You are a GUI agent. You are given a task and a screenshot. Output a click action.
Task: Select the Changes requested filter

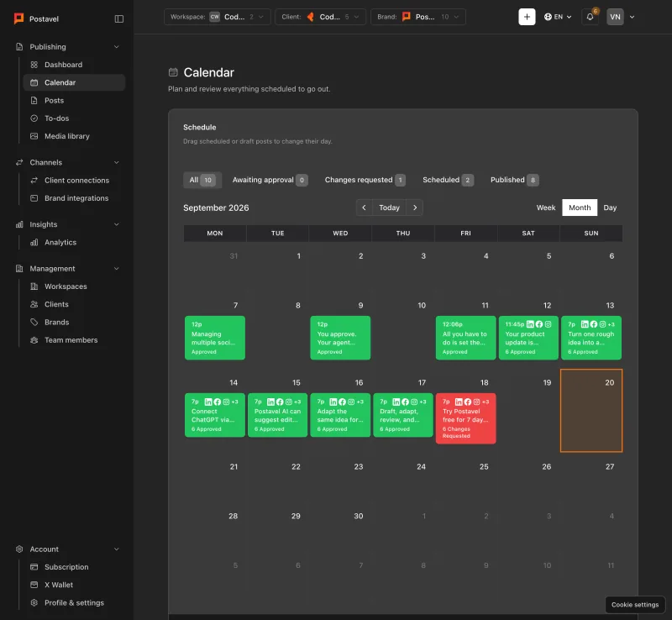point(365,180)
